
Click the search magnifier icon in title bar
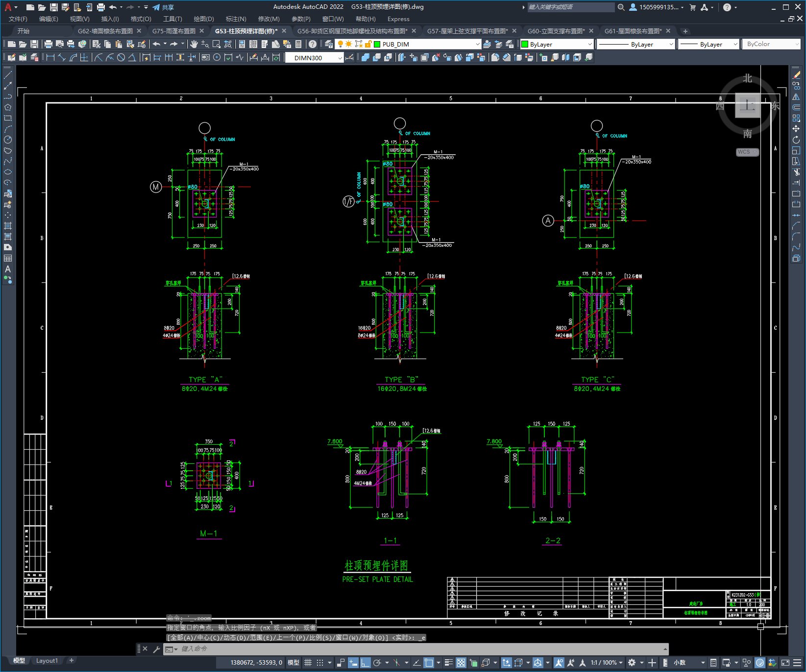tap(621, 7)
